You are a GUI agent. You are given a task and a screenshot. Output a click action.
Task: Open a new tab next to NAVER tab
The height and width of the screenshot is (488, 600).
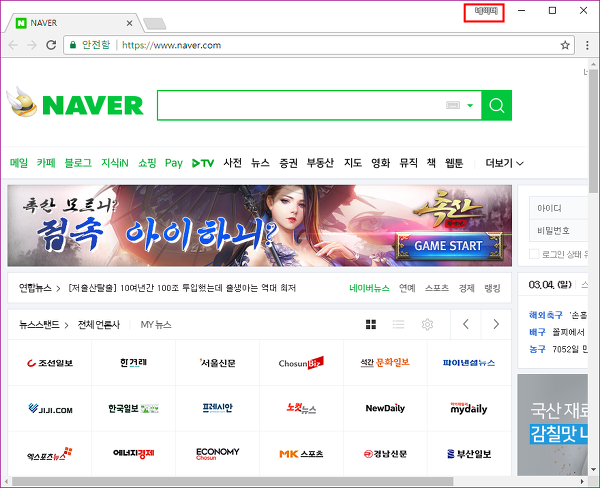pos(155,24)
